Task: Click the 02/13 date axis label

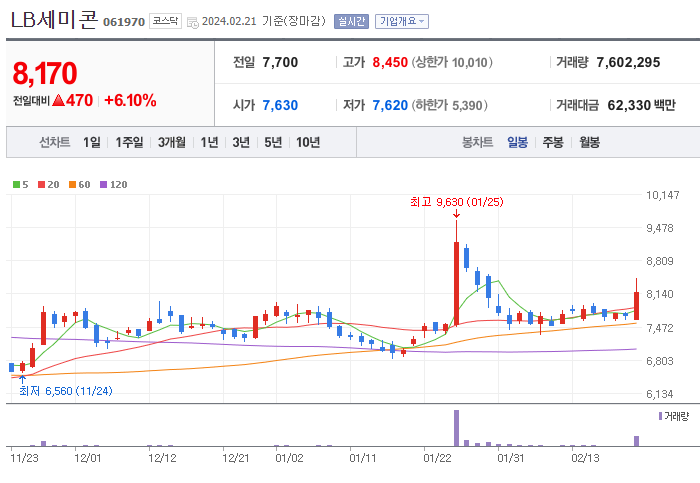Action: (585, 458)
